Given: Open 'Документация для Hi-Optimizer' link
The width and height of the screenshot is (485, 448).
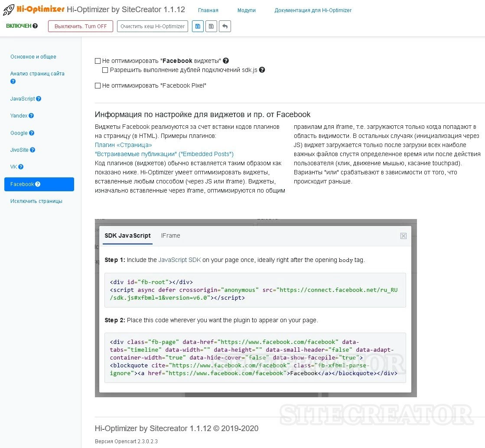Looking at the screenshot, I should [313, 10].
